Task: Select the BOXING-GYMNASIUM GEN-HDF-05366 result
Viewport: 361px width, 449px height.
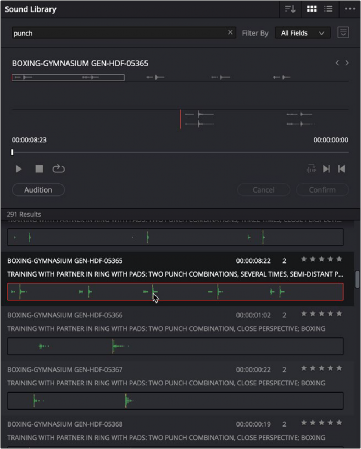Action: point(65,315)
